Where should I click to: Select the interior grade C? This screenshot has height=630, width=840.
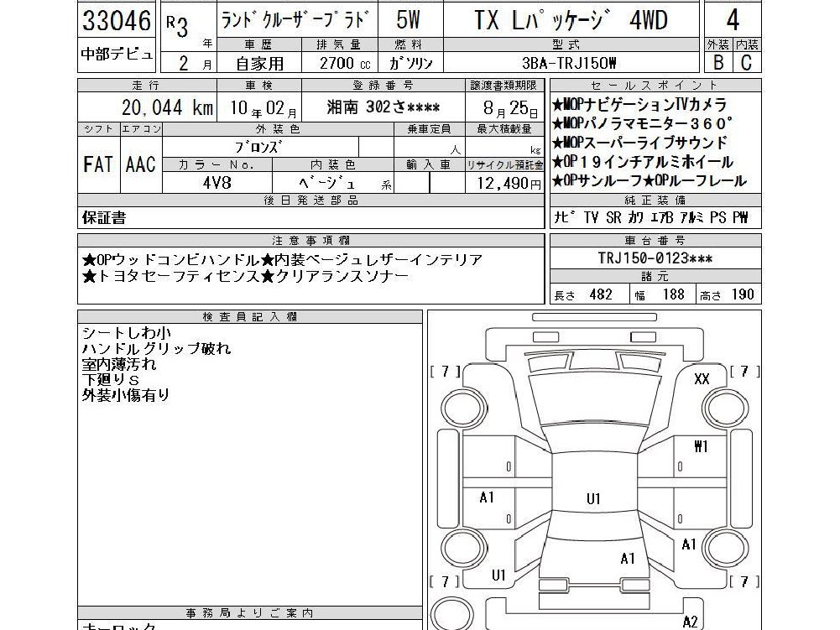[x=746, y=63]
